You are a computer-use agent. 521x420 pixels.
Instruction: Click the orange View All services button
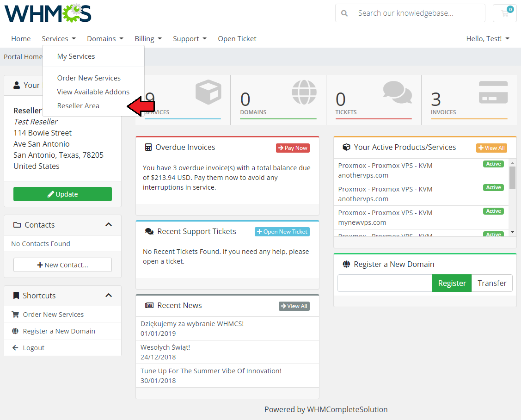[491, 148]
